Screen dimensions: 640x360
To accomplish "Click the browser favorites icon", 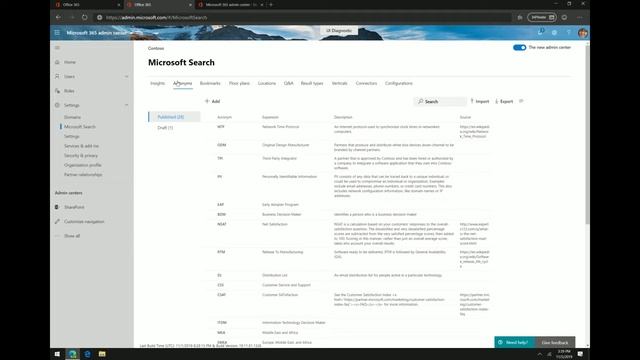I will click(520, 18).
